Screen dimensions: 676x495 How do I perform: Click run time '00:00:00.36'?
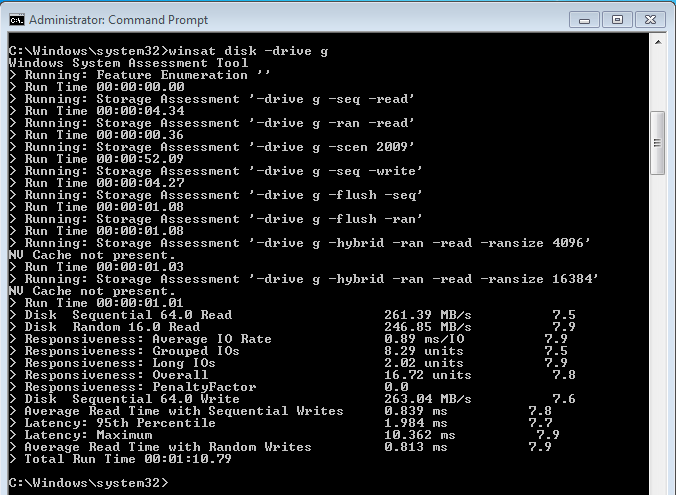point(141,135)
